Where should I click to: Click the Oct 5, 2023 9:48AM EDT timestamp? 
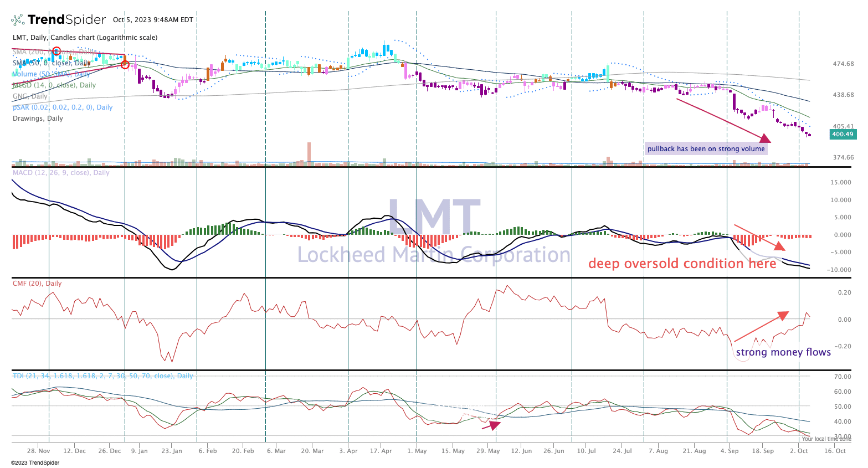(153, 20)
